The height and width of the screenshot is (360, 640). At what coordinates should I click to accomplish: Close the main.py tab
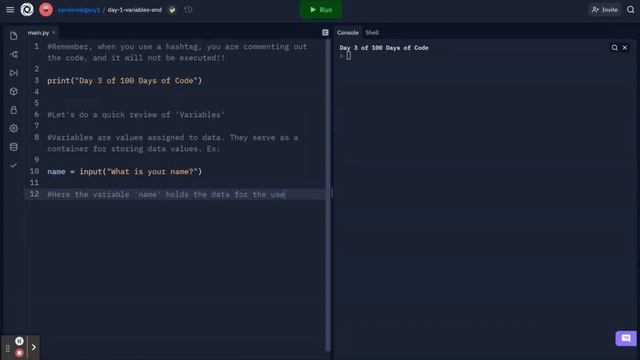pos(54,33)
